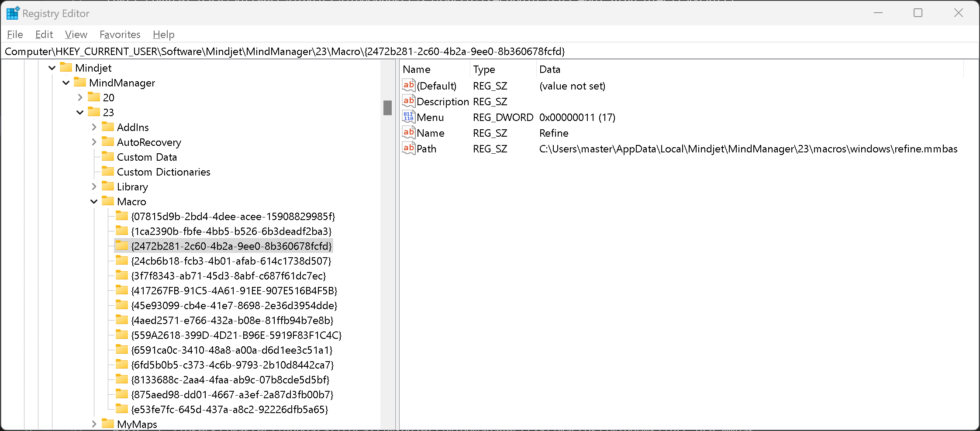Click folder icon of selected {2472b281-...} key
The width and height of the screenshot is (980, 431).
point(122,245)
